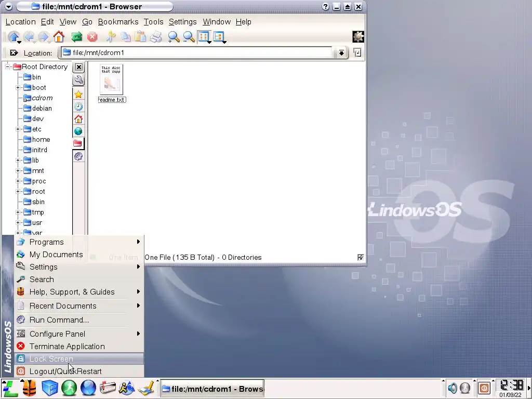Expand the lib folder node
The width and height of the screenshot is (532, 399).
(x=18, y=161)
